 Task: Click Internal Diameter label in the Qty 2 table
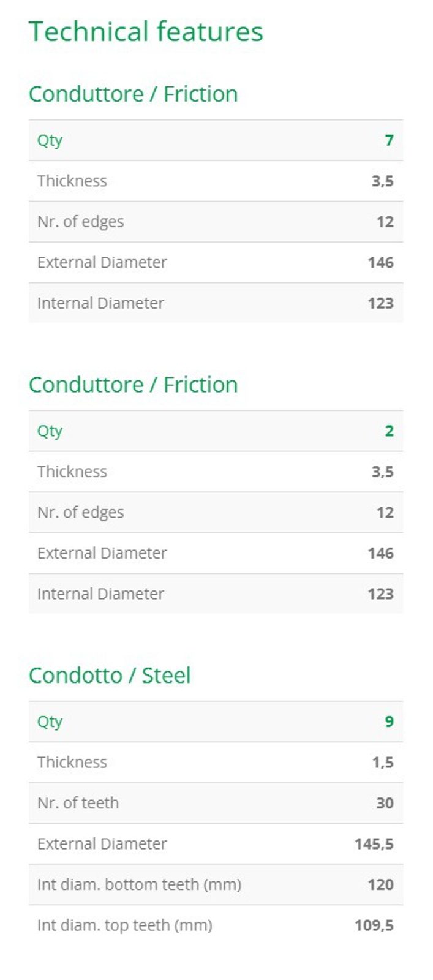(x=100, y=594)
